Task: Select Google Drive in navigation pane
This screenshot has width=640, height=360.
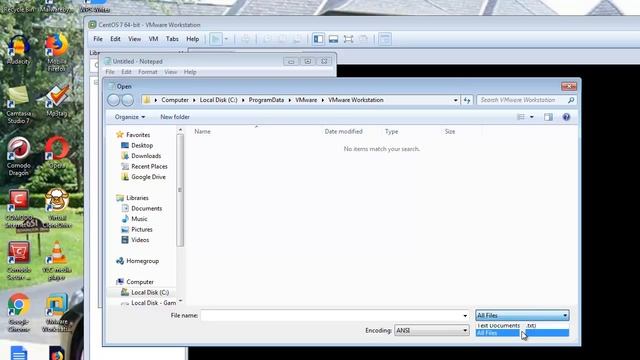Action: pyautogui.click(x=143, y=177)
